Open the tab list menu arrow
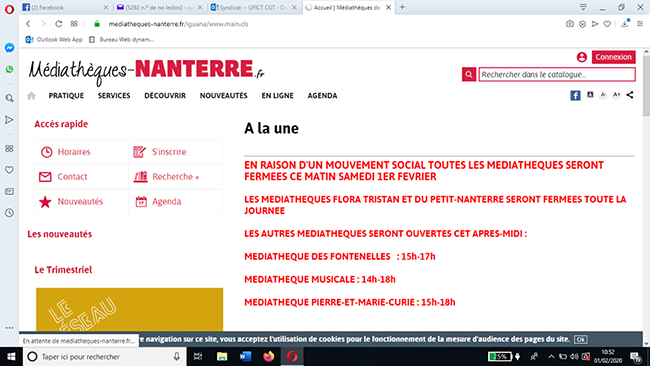Screen dimensions: 650x366 pyautogui.click(x=583, y=7)
